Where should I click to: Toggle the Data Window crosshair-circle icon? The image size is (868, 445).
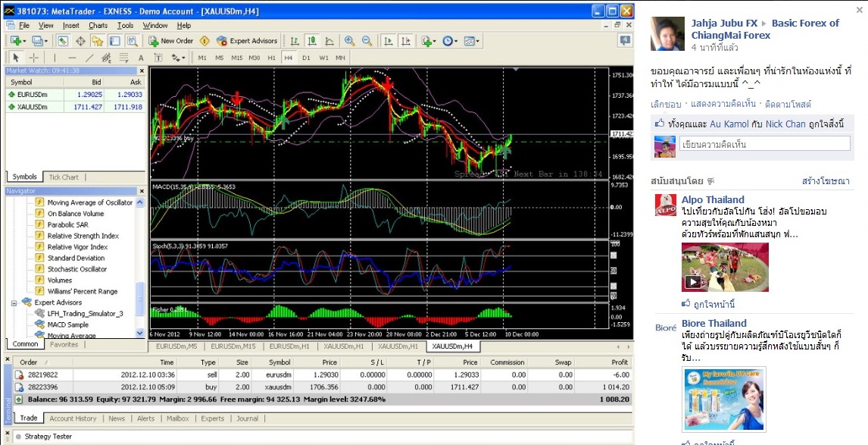(80, 41)
